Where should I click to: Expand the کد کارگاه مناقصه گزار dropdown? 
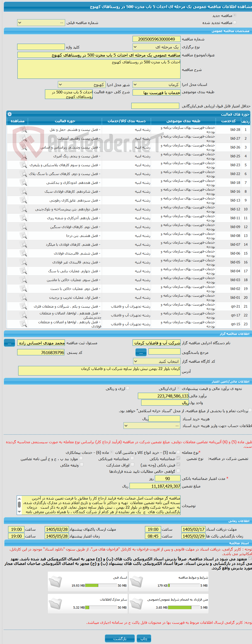157,361
